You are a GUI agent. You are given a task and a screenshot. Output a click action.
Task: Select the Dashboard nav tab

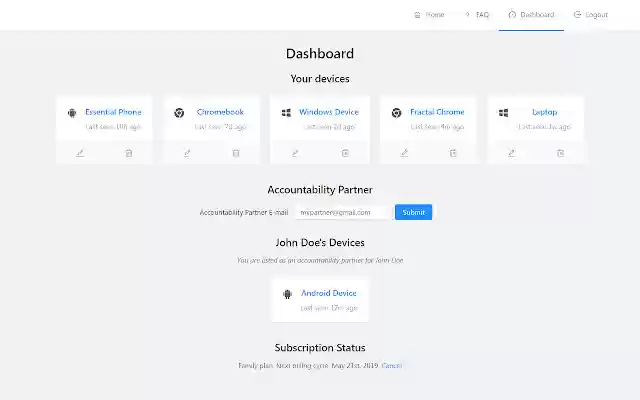click(x=531, y=15)
